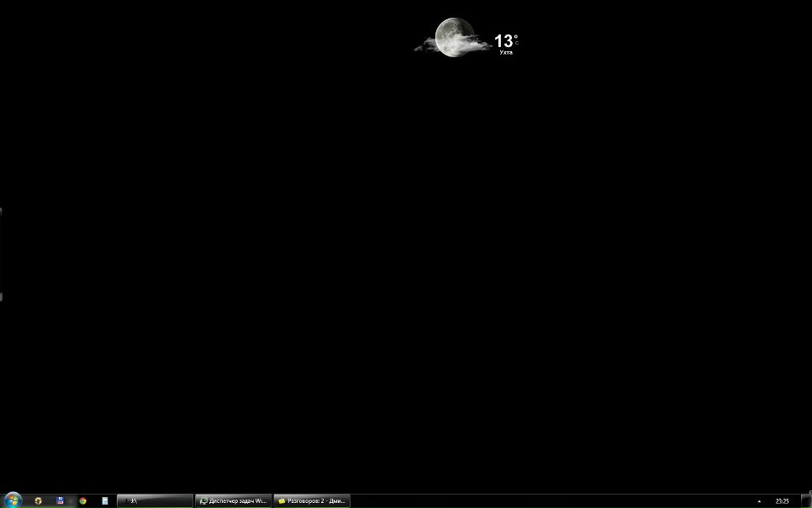Open the Windows Start menu orb
The image size is (812, 508).
coord(13,500)
